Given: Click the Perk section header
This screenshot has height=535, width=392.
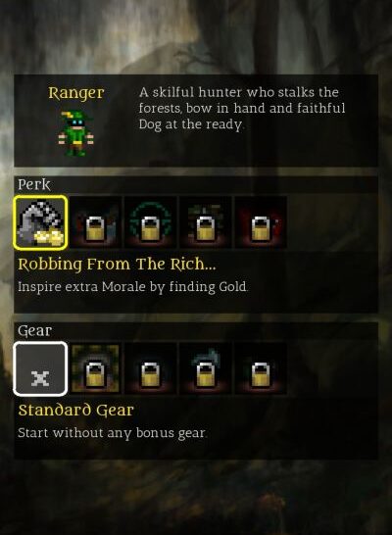Looking at the screenshot, I should [33, 184].
